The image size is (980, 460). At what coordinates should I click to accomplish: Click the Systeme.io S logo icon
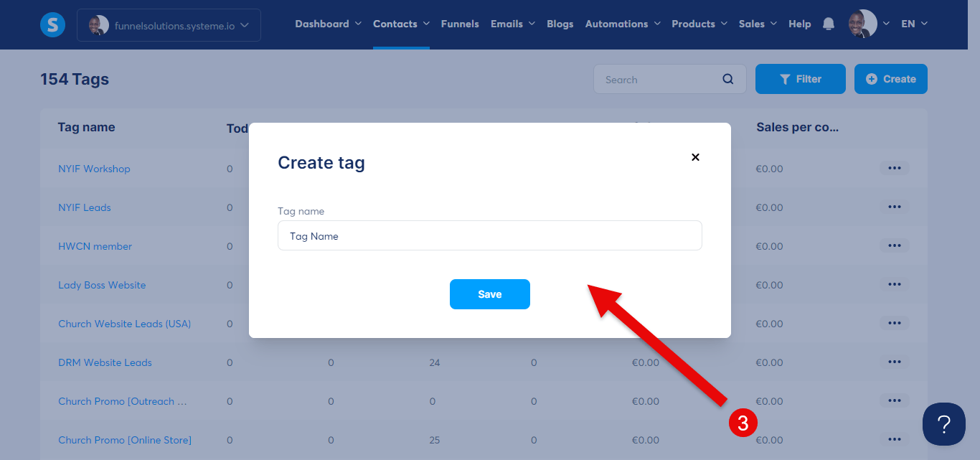(52, 25)
